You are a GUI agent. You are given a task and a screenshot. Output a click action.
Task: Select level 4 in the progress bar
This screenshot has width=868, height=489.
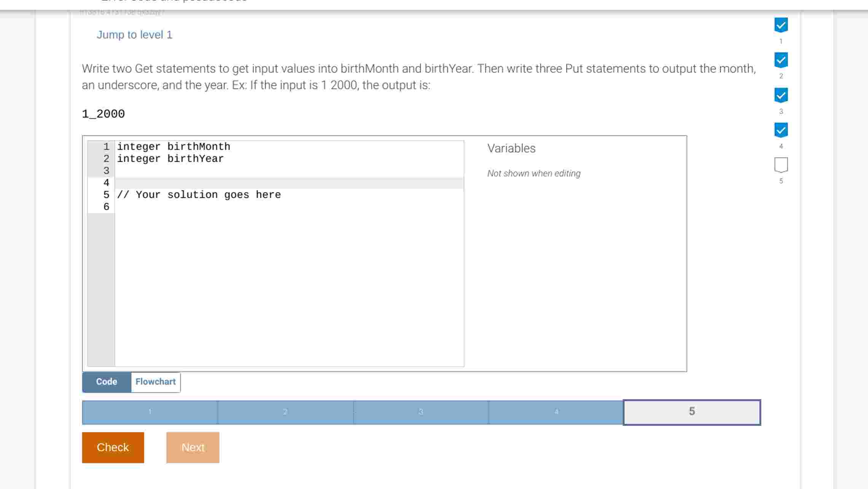tap(556, 412)
